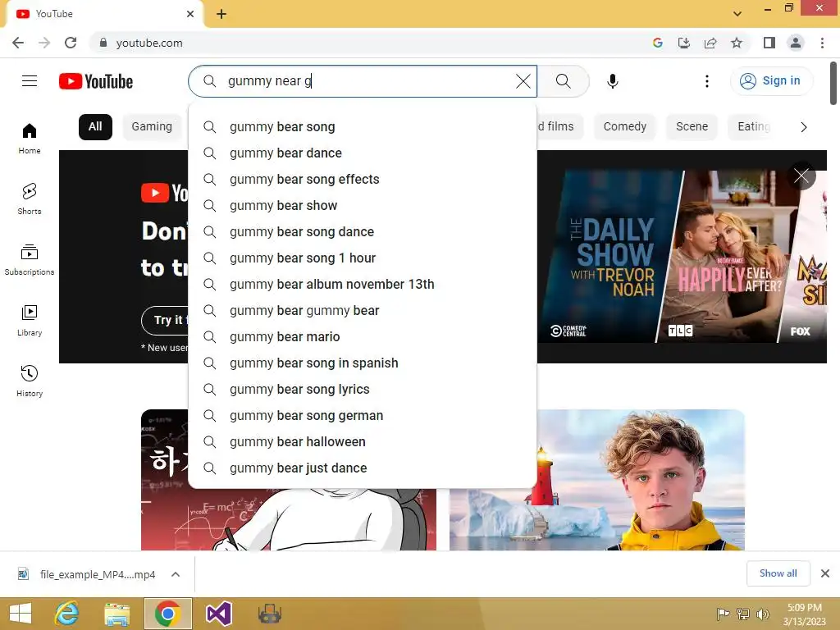Viewport: 840px width, 630px height.
Task: Open the YouTube hamburger guide menu
Action: [30, 81]
